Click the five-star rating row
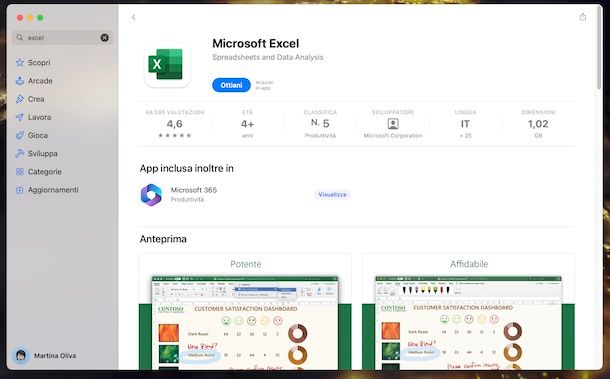Image resolution: width=610 pixels, height=379 pixels. pos(175,135)
